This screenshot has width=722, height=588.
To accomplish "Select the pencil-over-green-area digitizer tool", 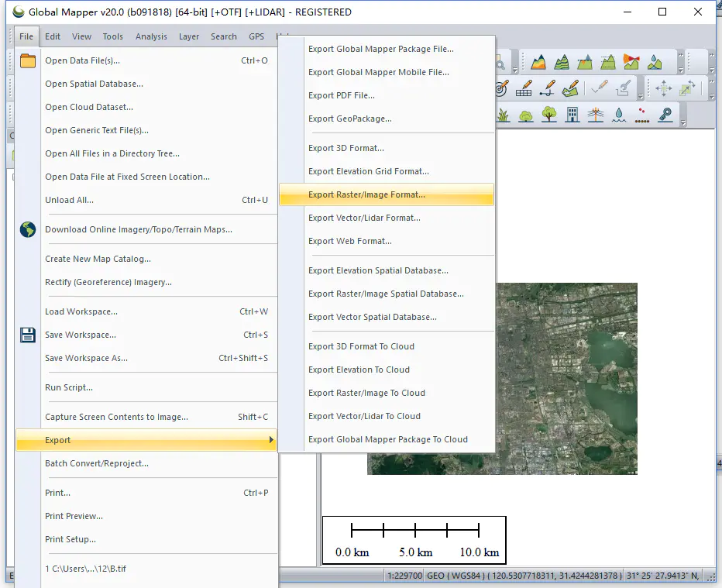I will tap(570, 88).
